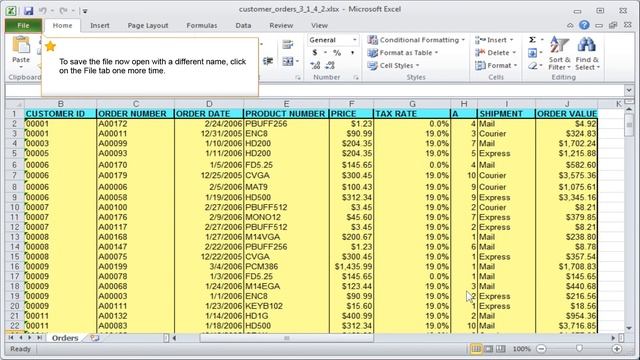Image resolution: width=640 pixels, height=360 pixels.
Task: Click the Save icon in Quick Access Toolbar
Action: pos(28,11)
